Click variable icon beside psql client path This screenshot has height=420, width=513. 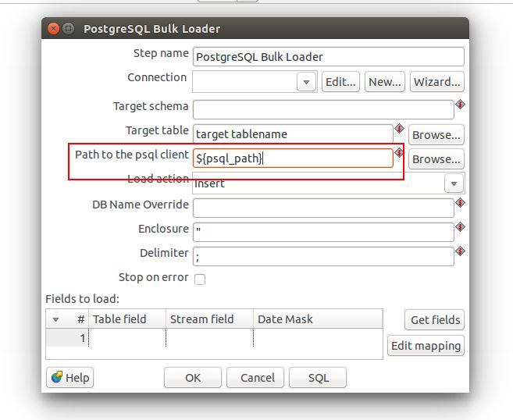coord(399,153)
